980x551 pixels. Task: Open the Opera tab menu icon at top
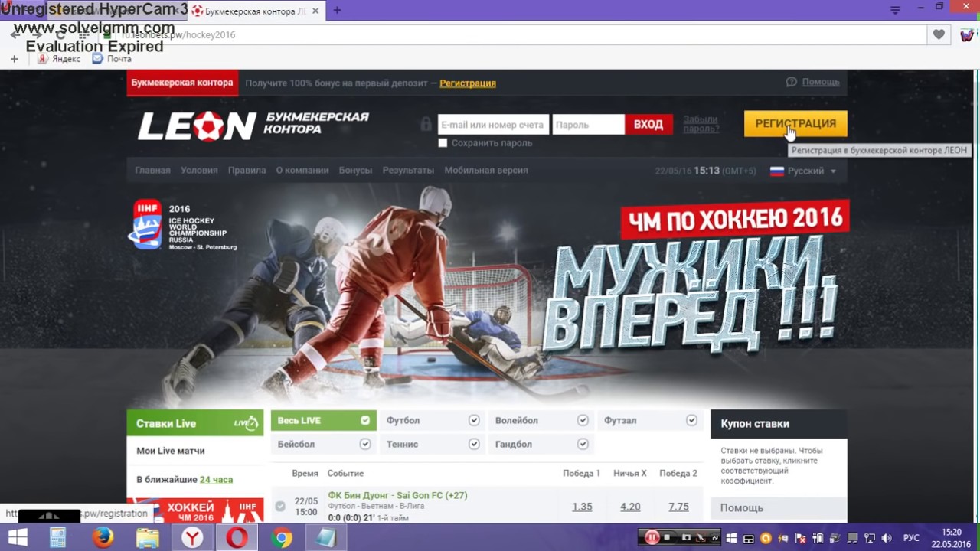895,11
